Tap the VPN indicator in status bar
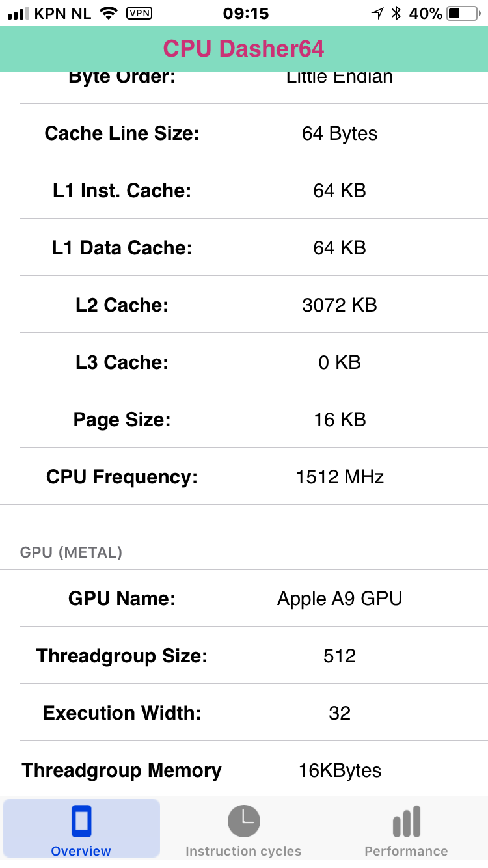The height and width of the screenshot is (868, 488). [139, 13]
